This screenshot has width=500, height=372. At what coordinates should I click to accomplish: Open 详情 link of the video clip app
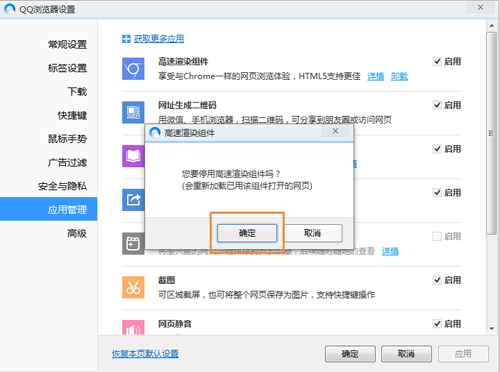(x=390, y=251)
